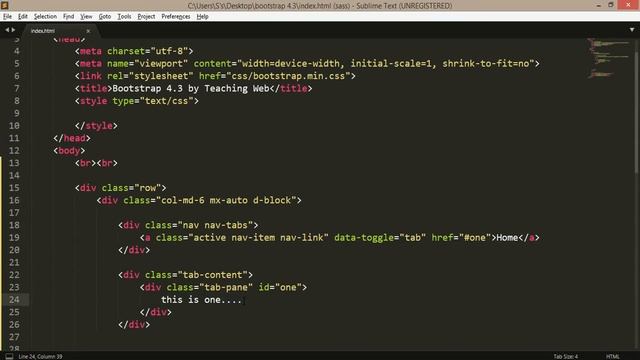This screenshot has width=640, height=360.
Task: Click the opening <body> tag
Action: [69, 151]
